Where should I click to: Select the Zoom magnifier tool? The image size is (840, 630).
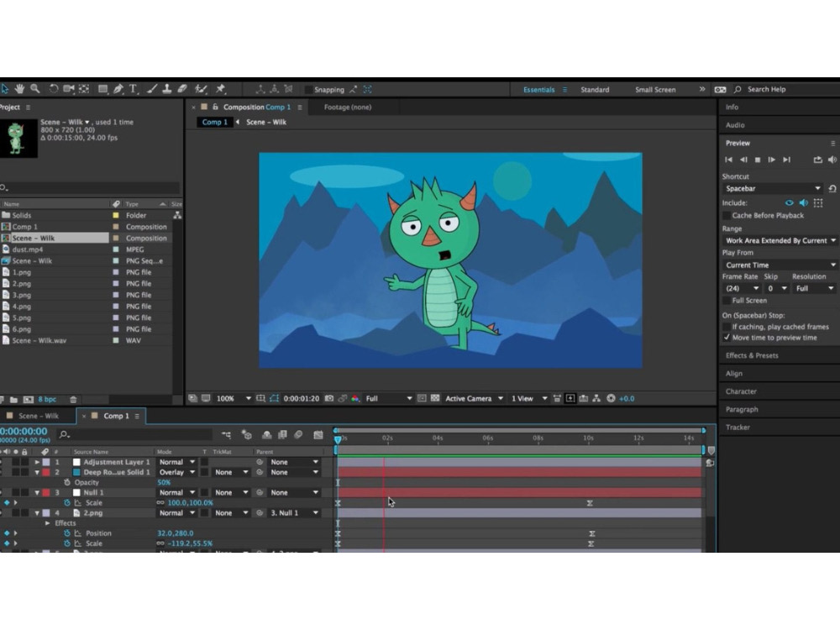pos(35,89)
